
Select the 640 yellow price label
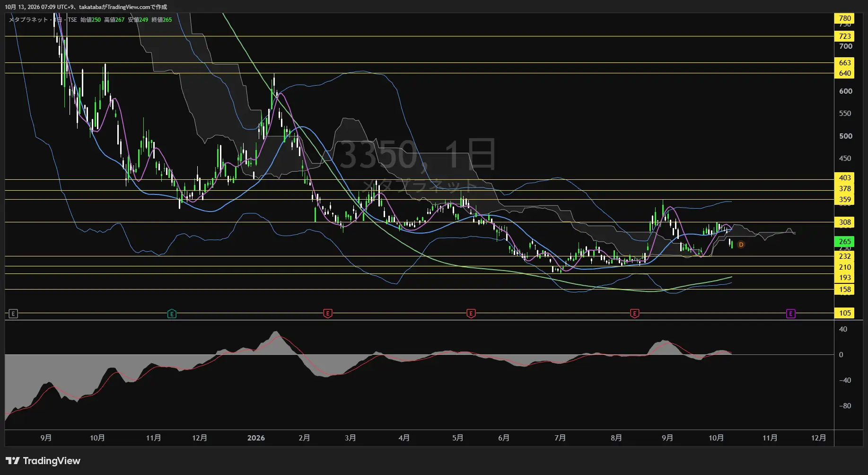(844, 73)
